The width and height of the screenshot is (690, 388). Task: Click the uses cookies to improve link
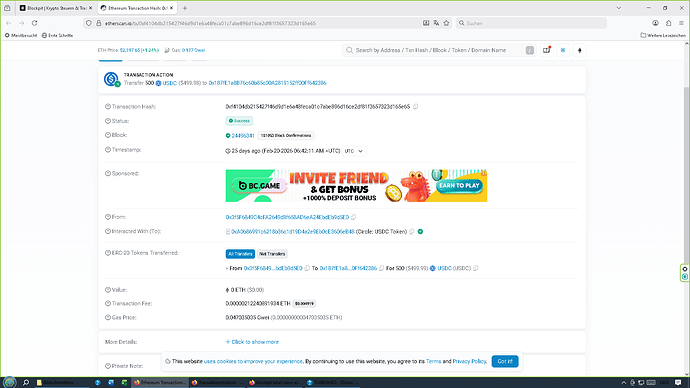(253, 361)
